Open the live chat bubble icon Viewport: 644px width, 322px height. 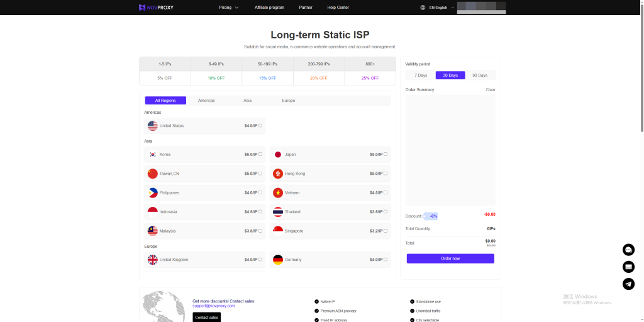pos(628,250)
